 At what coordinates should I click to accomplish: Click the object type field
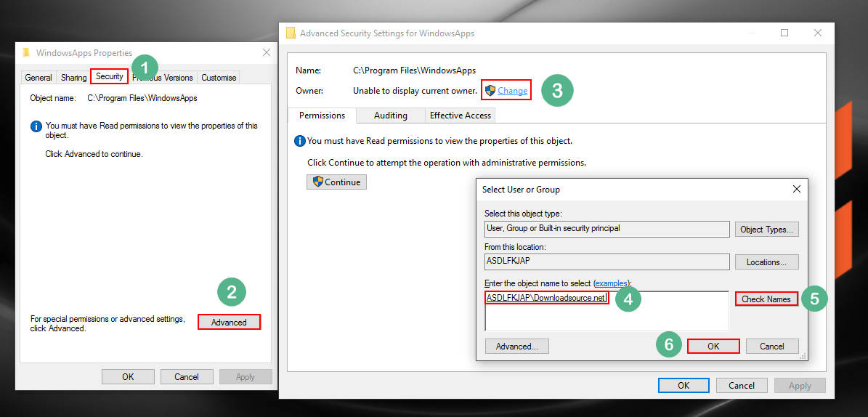pos(607,230)
